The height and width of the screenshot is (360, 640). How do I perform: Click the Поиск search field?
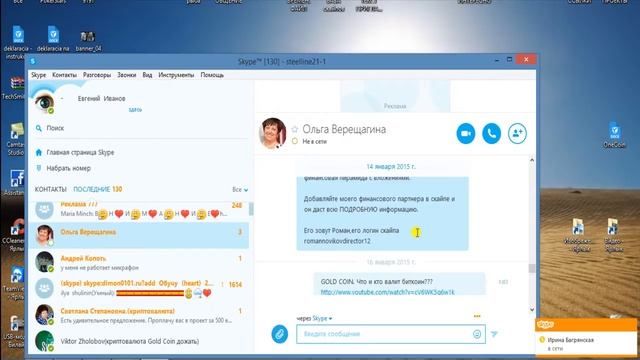pos(141,128)
